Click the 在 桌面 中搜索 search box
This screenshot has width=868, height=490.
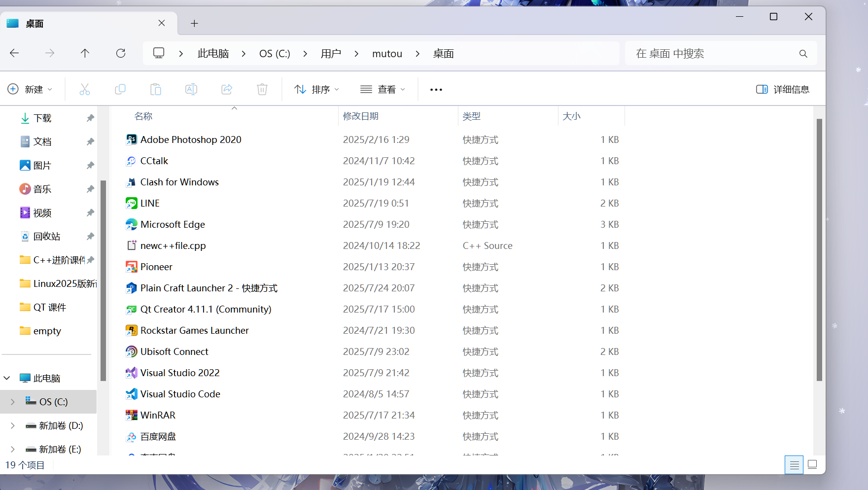pos(721,53)
